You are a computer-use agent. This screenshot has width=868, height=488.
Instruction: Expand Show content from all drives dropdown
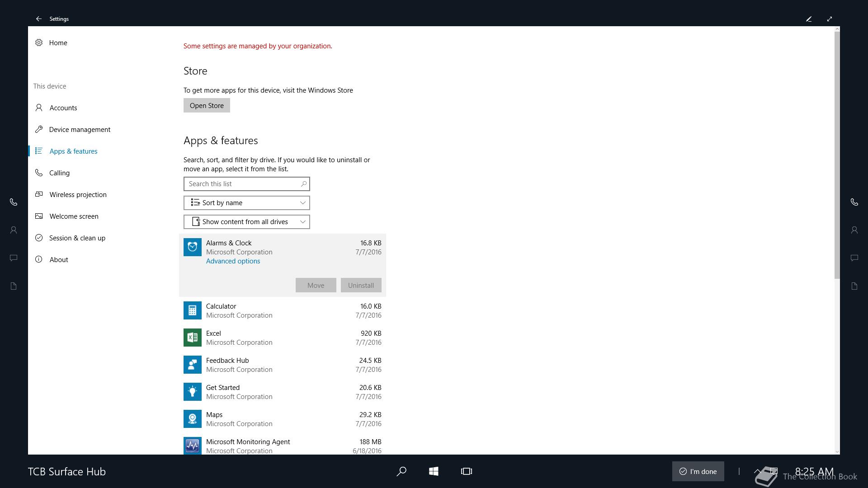click(246, 222)
